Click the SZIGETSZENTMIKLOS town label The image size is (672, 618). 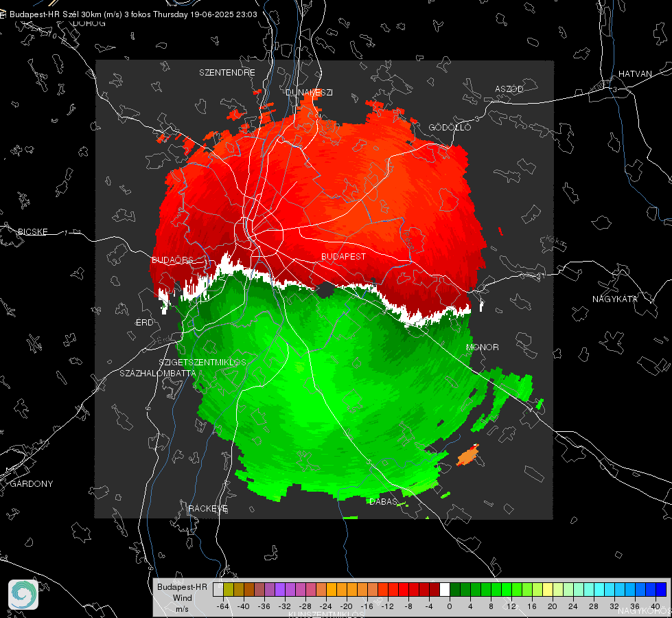click(x=202, y=362)
